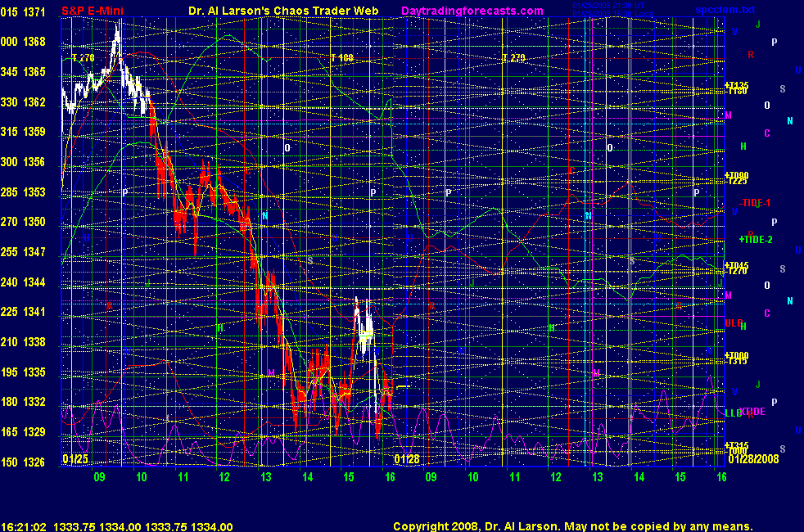
Task: Click the price axis label 285 1353
Action: tap(23, 192)
